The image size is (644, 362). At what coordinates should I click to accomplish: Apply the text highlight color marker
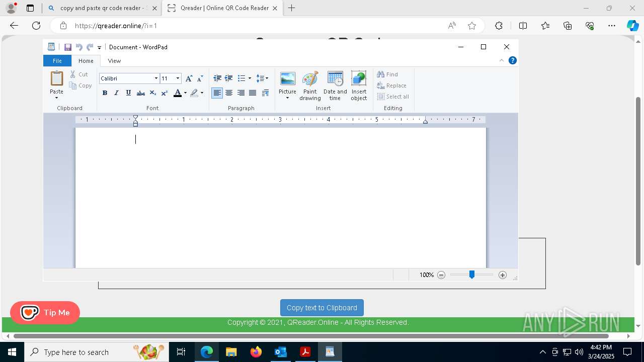[194, 93]
